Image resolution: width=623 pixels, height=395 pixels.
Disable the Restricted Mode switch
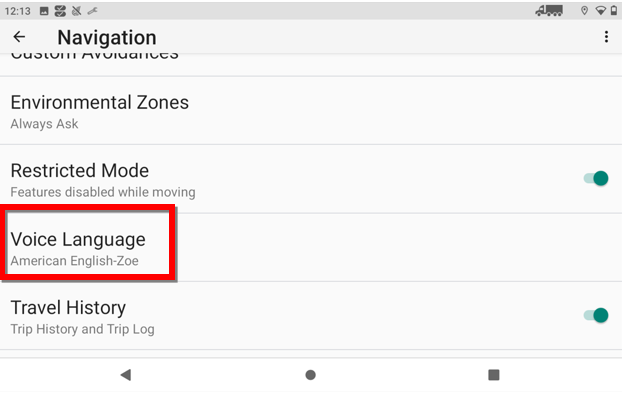pyautogui.click(x=596, y=178)
